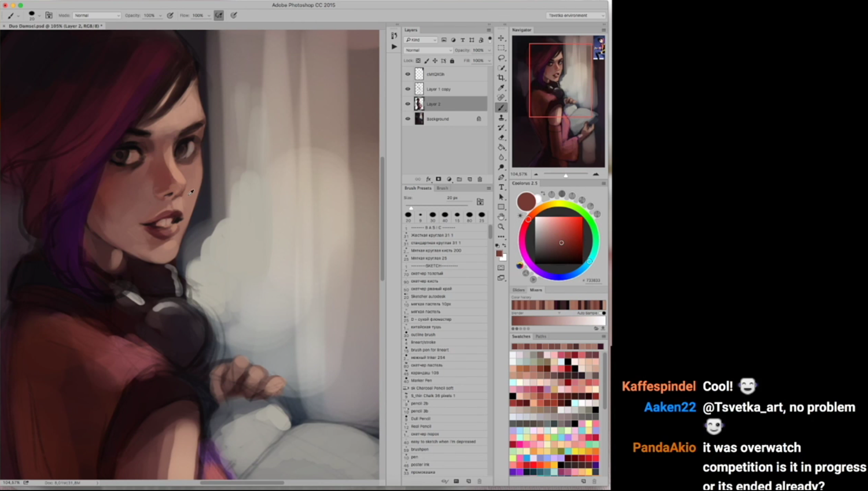Image resolution: width=868 pixels, height=491 pixels.
Task: Select the Blur tool
Action: 501,157
